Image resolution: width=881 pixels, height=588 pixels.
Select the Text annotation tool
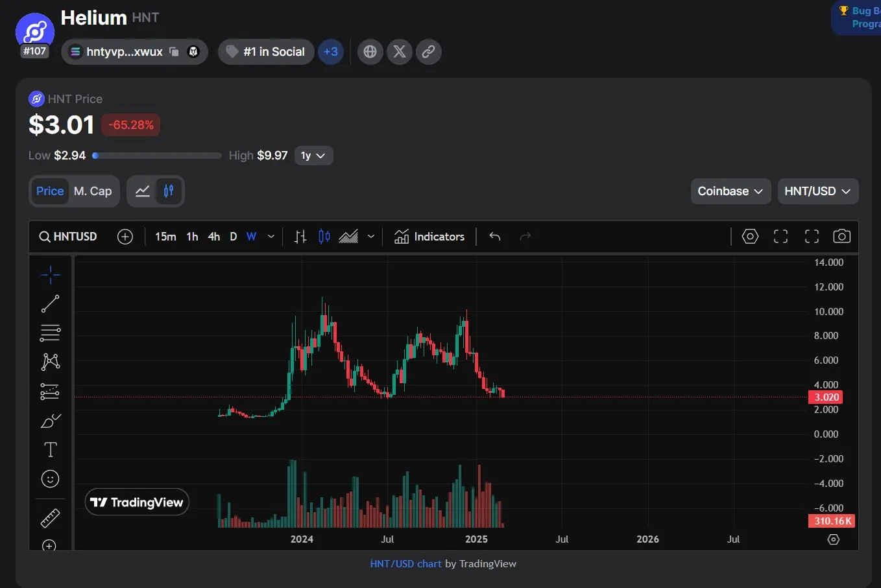point(50,449)
